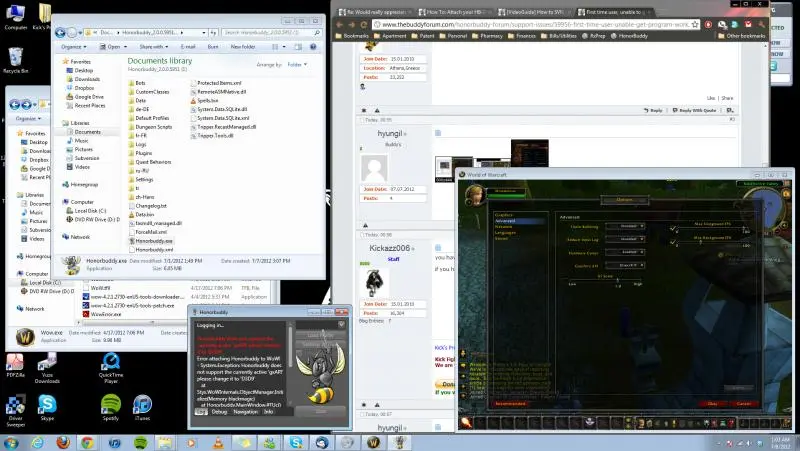The height and width of the screenshot is (451, 800).
Task: Open the iTunes desktop shortcut
Action: [142, 408]
